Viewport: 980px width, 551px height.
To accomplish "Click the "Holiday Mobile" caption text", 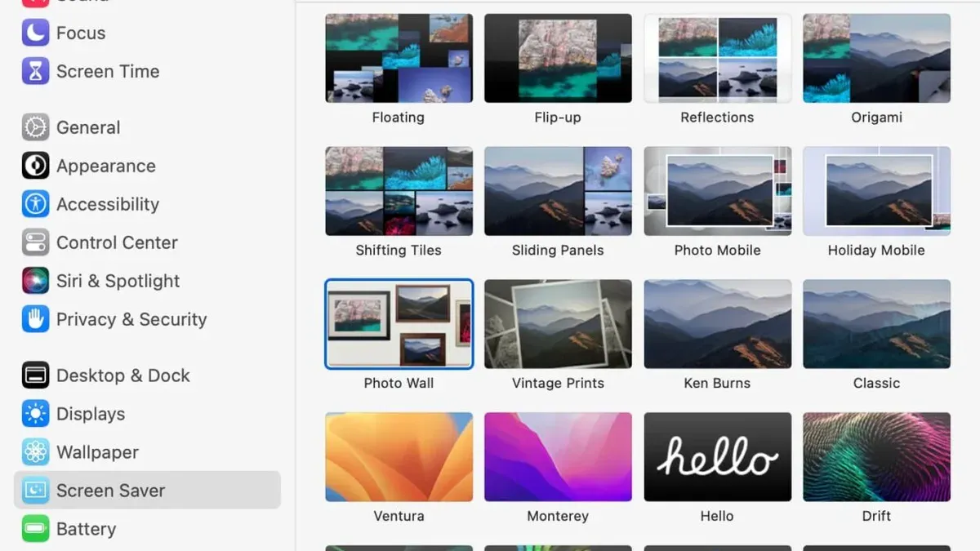I will (x=876, y=251).
